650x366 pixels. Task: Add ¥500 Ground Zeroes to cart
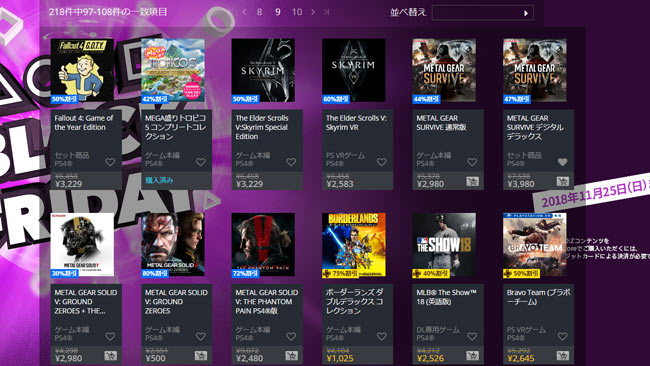pyautogui.click(x=201, y=356)
